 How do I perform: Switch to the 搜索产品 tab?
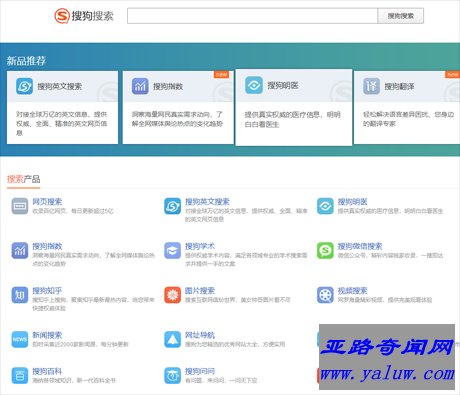coord(23,179)
